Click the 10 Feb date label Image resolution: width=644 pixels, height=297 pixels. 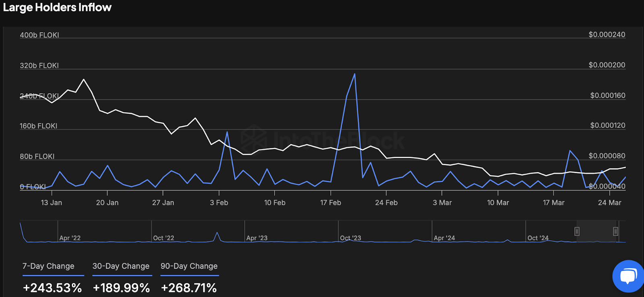tap(275, 203)
